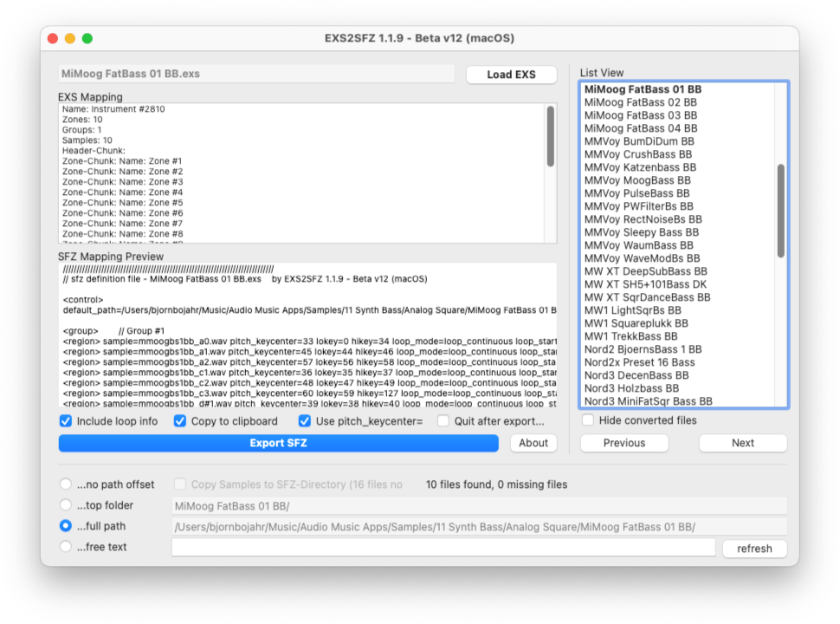Screen dimensions: 840x624
Task: Select MMVoy RectNoiseBs BB in list
Action: click(x=643, y=219)
